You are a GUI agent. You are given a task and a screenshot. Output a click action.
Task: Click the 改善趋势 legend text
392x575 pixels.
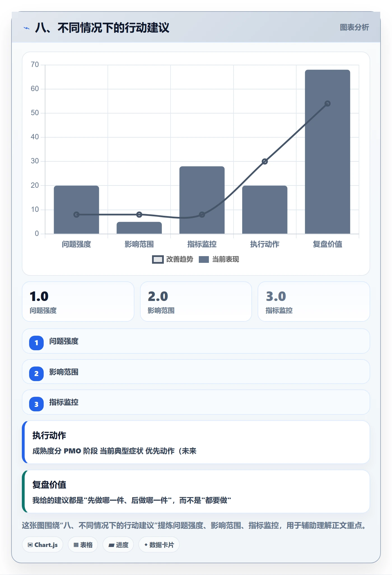click(180, 259)
